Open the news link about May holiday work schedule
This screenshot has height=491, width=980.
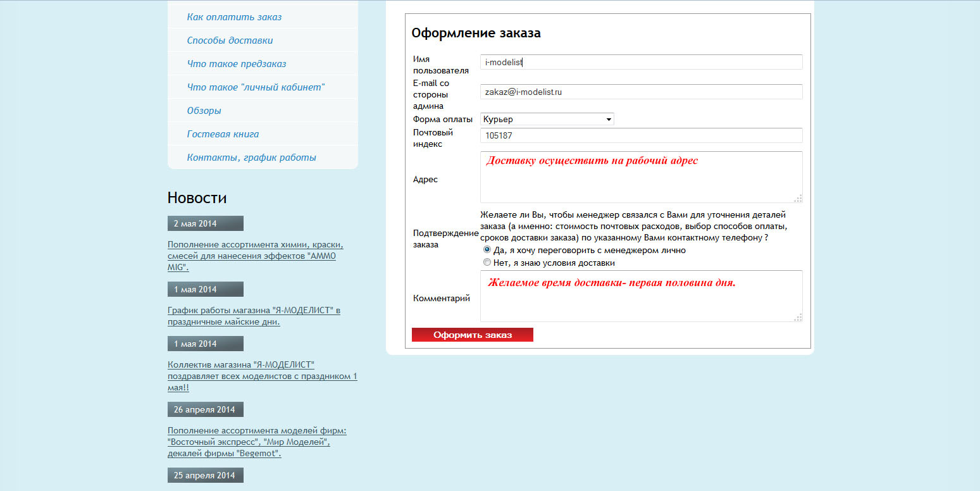[x=254, y=316]
